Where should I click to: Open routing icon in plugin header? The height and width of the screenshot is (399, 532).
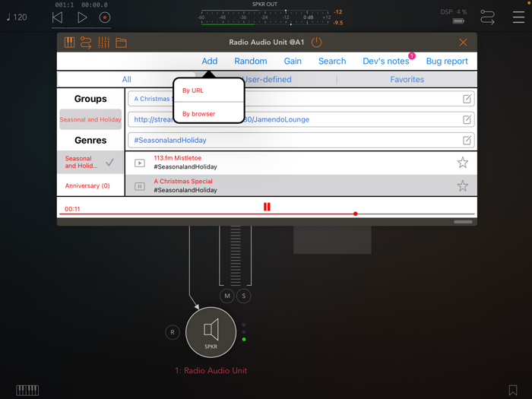click(x=86, y=43)
